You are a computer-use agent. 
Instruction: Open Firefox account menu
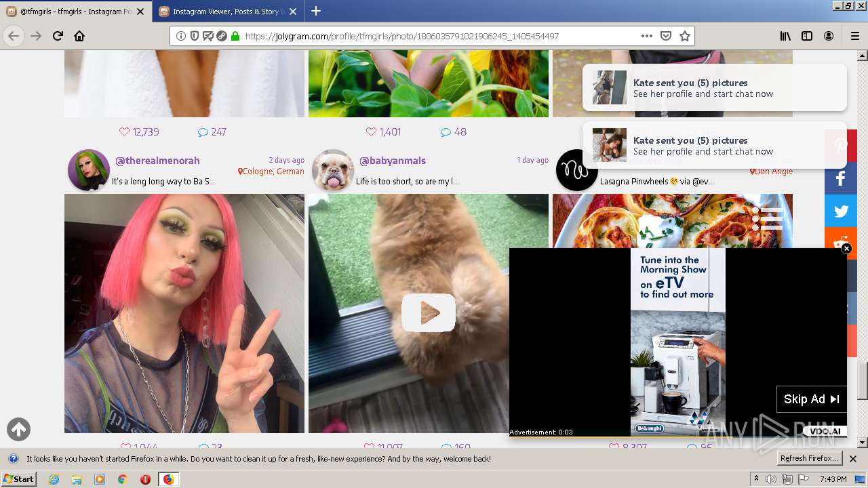829,36
